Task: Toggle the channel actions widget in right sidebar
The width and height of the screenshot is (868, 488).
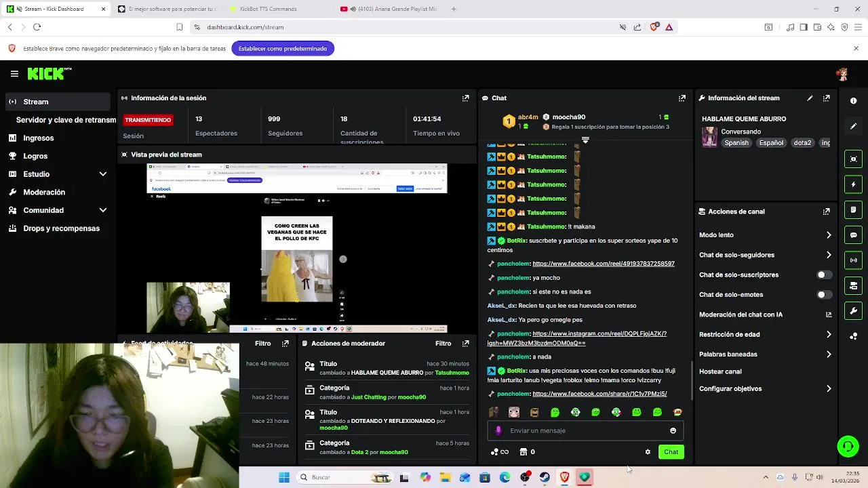Action: [853, 286]
